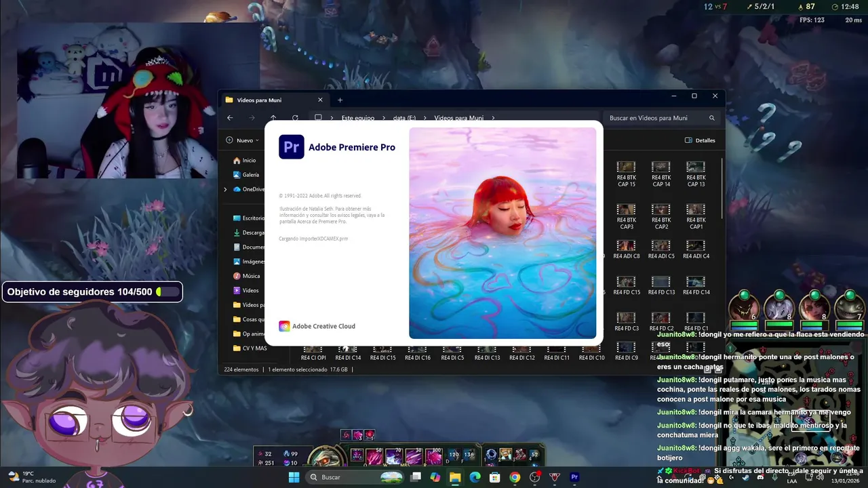The image size is (868, 488).
Task: Select the RE4 BTK CAP 15 video
Action: coord(626,174)
